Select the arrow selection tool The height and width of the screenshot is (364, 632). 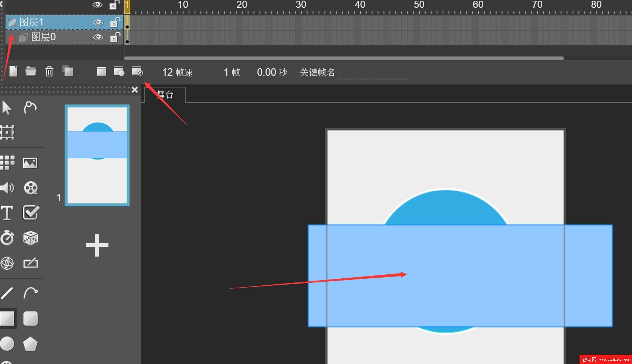pyautogui.click(x=7, y=108)
